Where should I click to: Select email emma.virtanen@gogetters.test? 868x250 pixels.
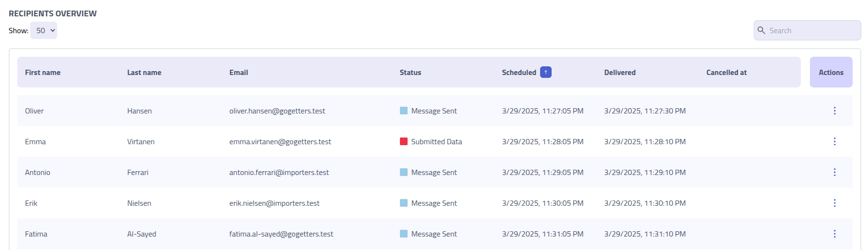click(280, 142)
